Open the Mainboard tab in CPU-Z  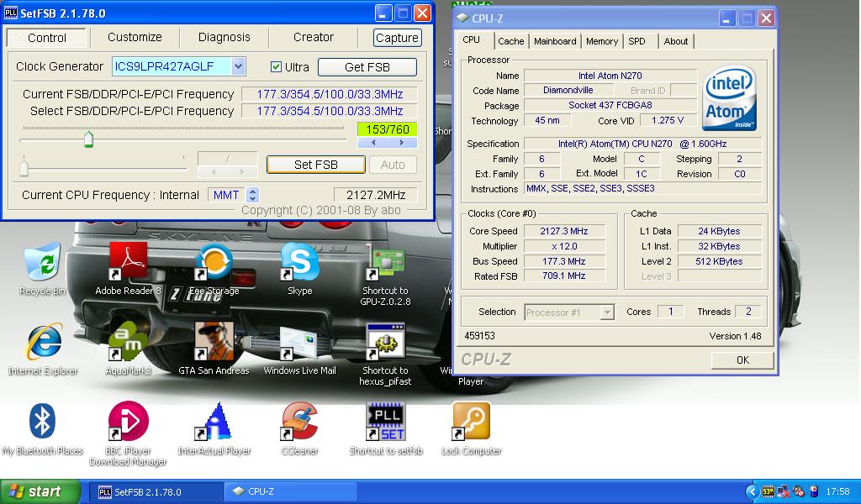(555, 41)
